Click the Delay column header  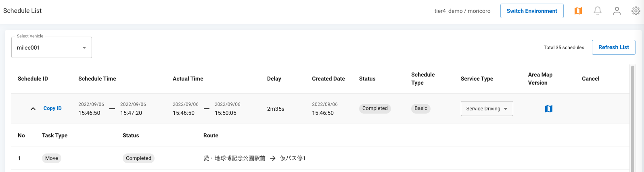coord(274,79)
